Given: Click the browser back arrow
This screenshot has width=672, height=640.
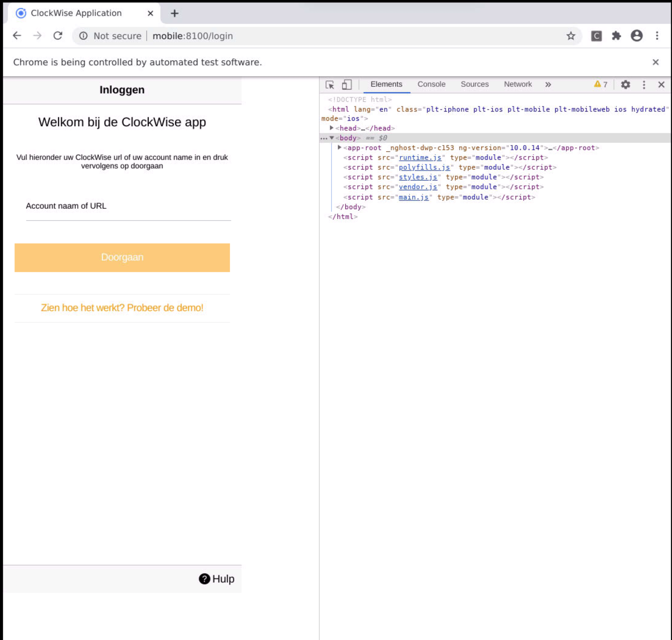Looking at the screenshot, I should 17,36.
